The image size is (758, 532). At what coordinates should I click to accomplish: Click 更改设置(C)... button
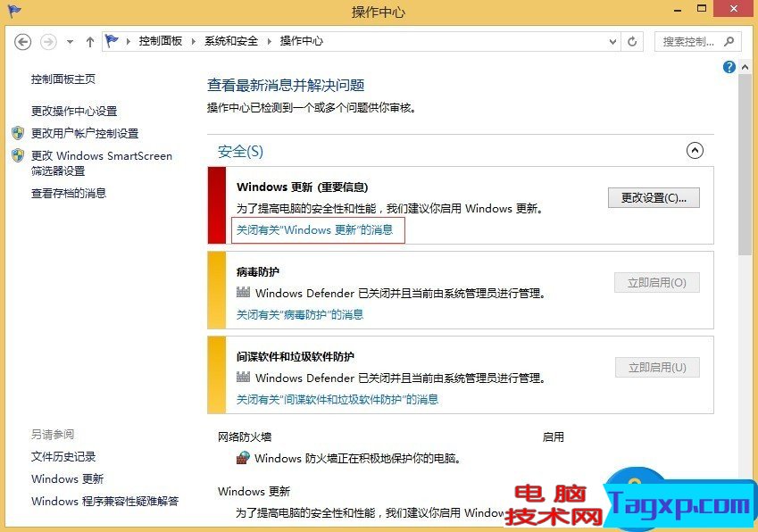[x=654, y=197]
